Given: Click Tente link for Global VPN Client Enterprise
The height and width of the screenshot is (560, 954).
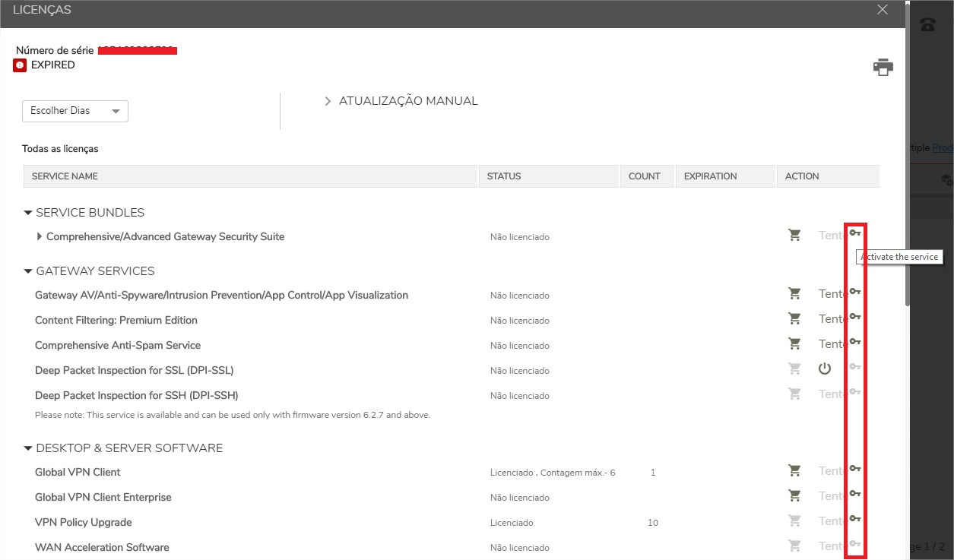Looking at the screenshot, I should [x=833, y=496].
